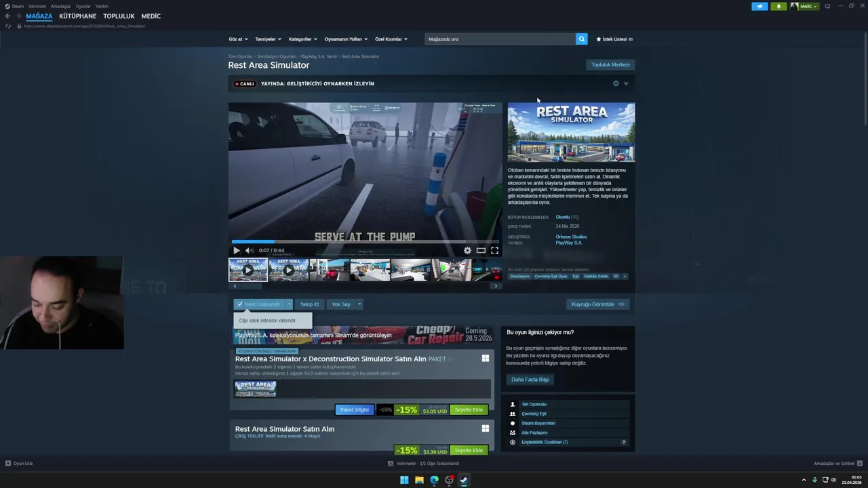Open Microsoft Edge on the taskbar

click(434, 480)
